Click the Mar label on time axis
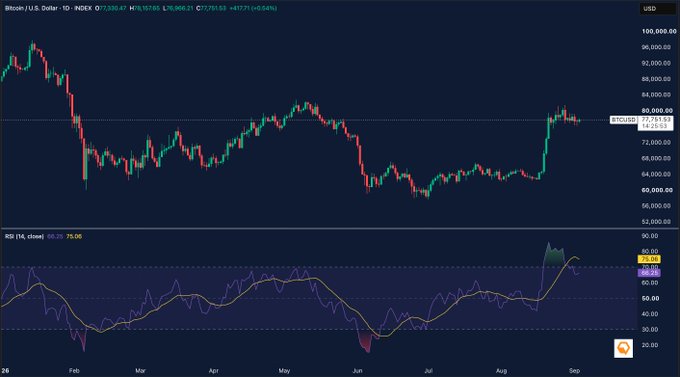Viewport: 680px width, 377px height. tap(140, 371)
